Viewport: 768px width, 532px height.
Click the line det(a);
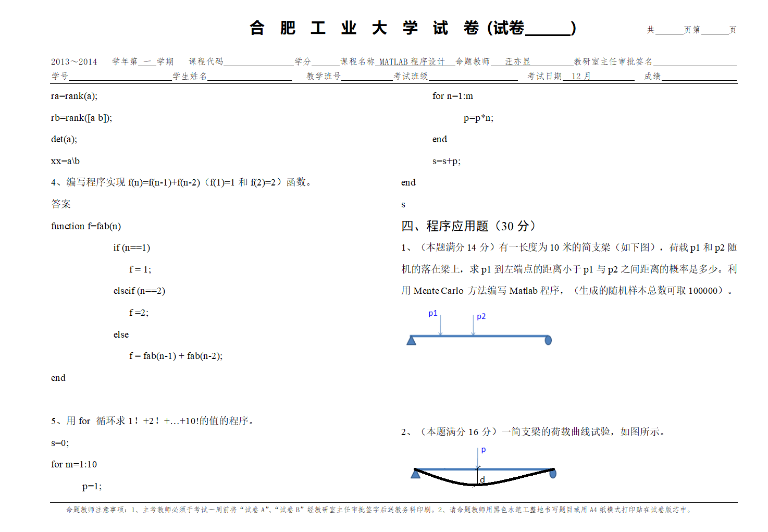tap(64, 139)
